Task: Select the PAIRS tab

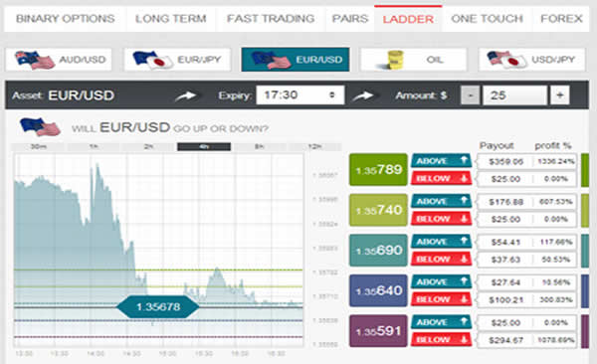Action: [x=350, y=19]
